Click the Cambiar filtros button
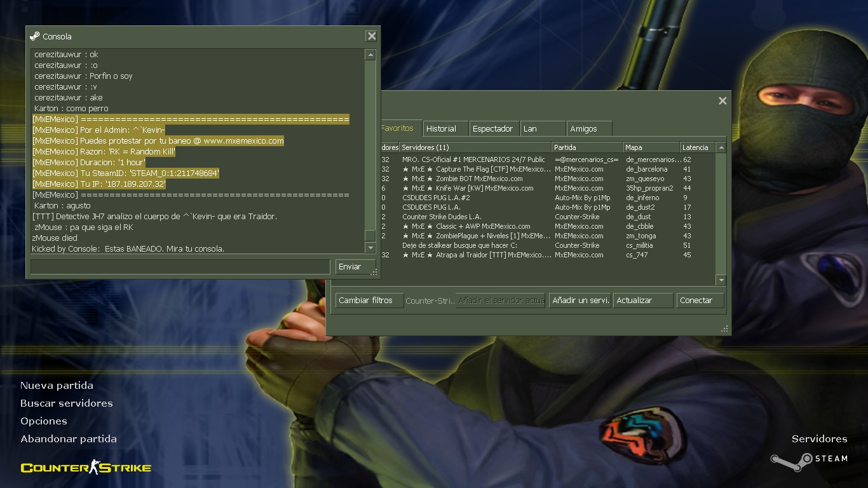868x488 pixels. (x=369, y=300)
